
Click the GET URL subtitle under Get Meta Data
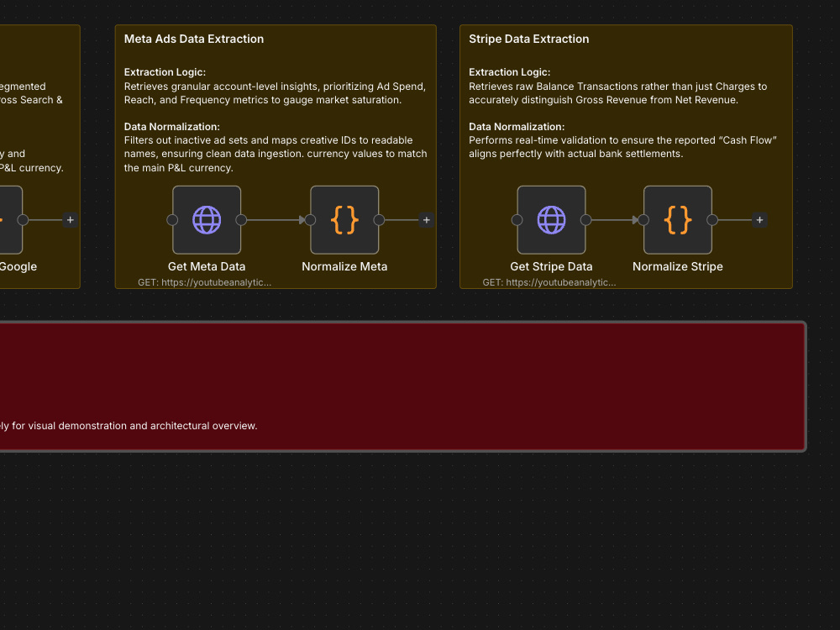pyautogui.click(x=205, y=282)
